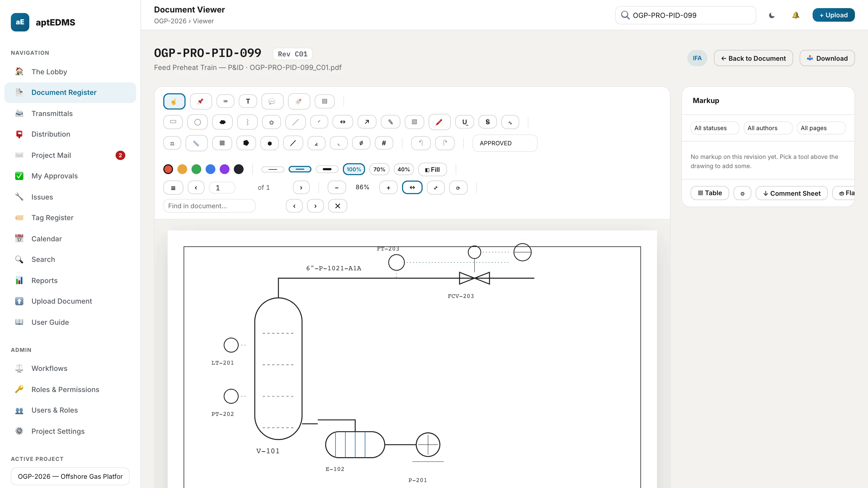The width and height of the screenshot is (868, 488).
Task: Pick the purple color swatch
Action: coord(224,169)
